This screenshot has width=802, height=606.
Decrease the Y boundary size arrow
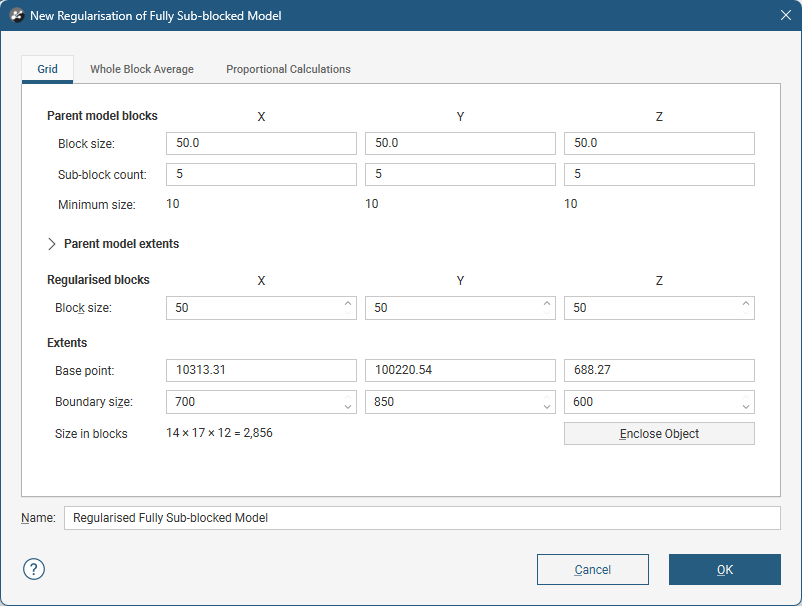click(x=547, y=406)
